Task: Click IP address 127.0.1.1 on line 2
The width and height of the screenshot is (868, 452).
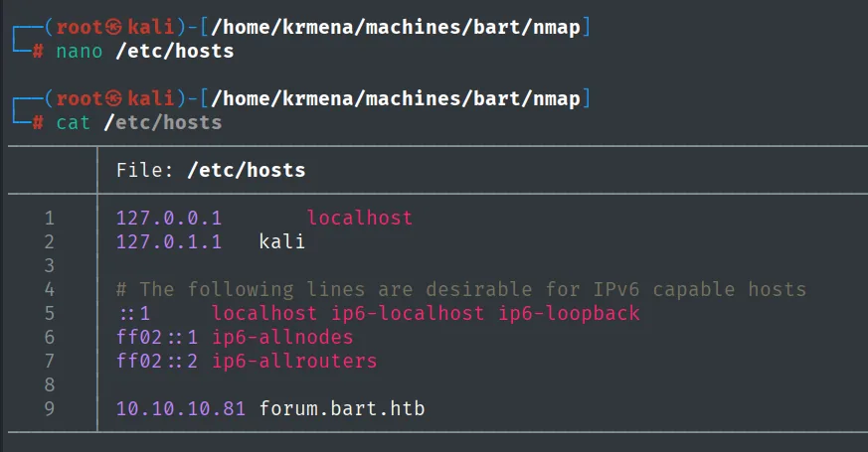Action: 169,241
